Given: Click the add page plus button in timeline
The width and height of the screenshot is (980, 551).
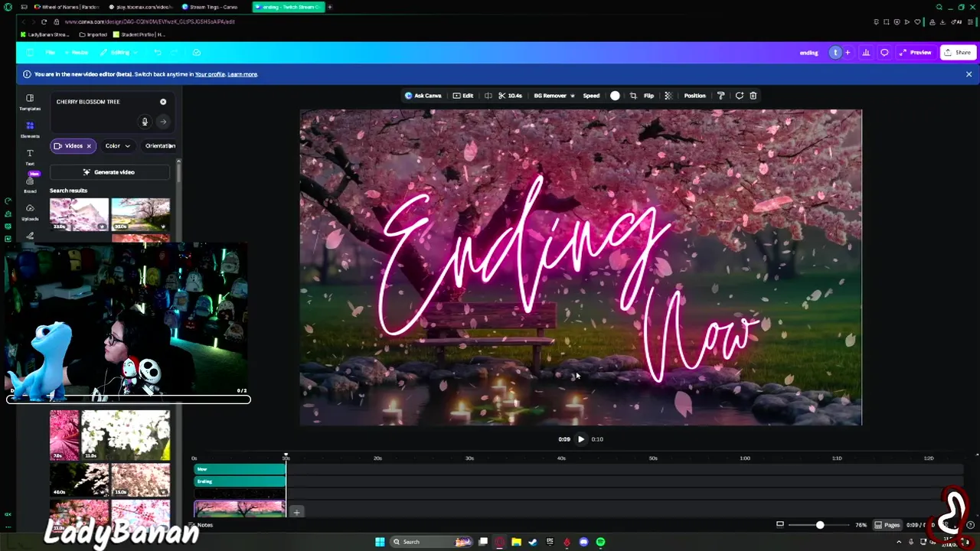Looking at the screenshot, I should click(x=297, y=512).
